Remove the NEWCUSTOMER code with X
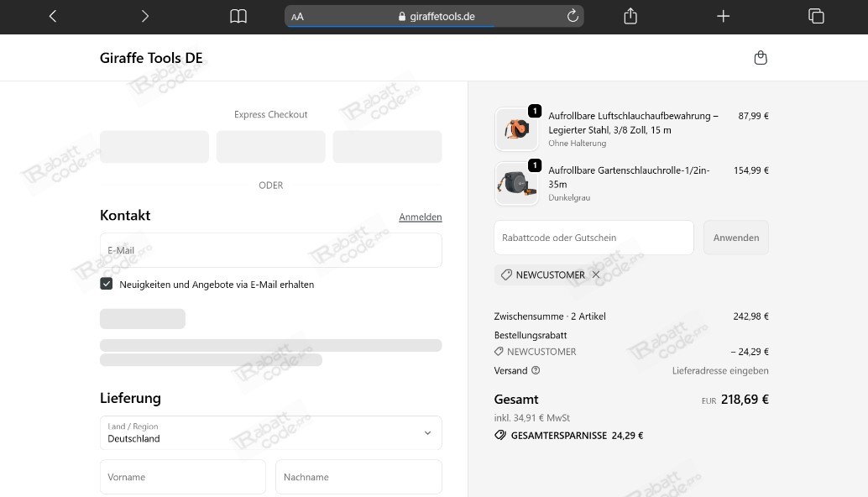The height and width of the screenshot is (497, 868). 596,275
